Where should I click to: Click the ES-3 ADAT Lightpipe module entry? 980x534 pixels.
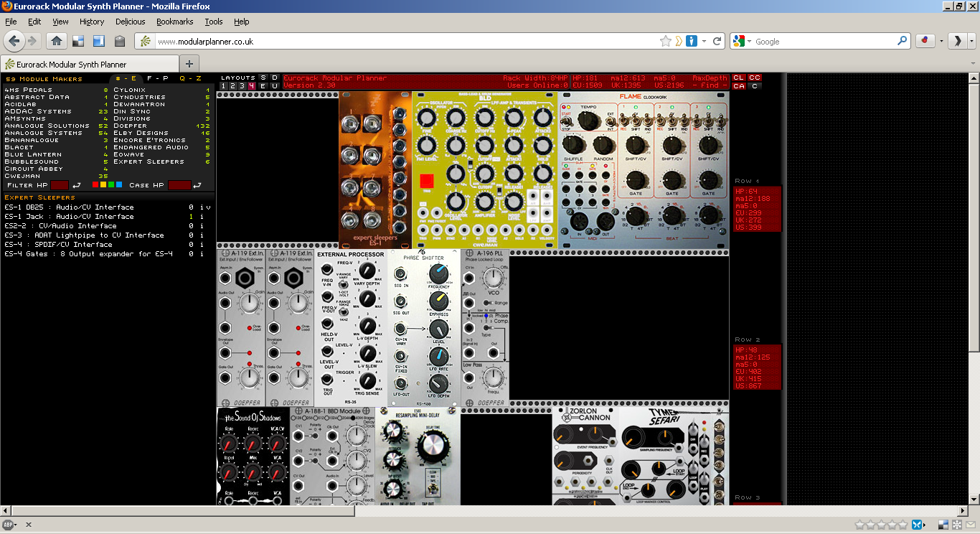pyautogui.click(x=84, y=235)
